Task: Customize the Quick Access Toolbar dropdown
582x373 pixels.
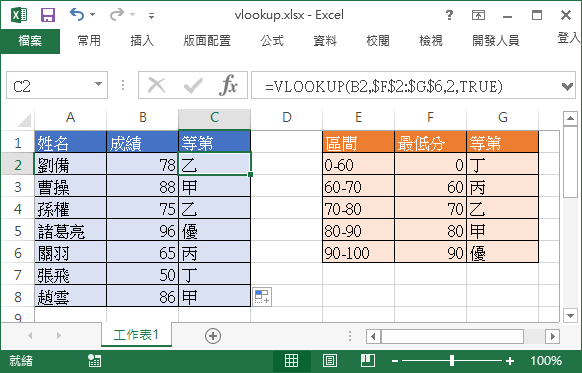Action: [151, 16]
